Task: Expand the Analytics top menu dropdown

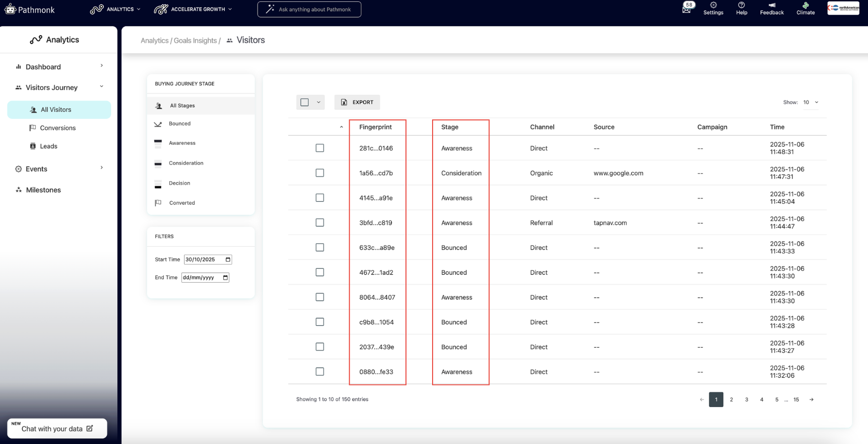Action: (x=116, y=9)
